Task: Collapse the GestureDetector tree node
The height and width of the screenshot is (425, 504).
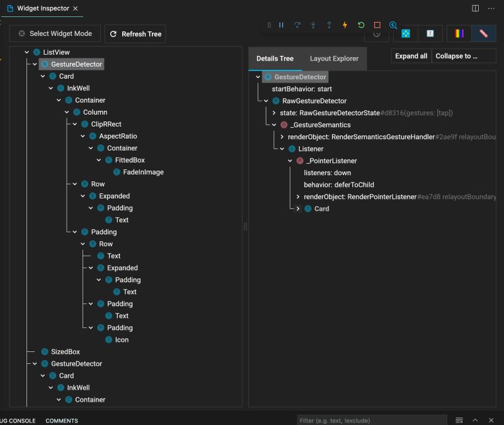Action: pyautogui.click(x=34, y=64)
